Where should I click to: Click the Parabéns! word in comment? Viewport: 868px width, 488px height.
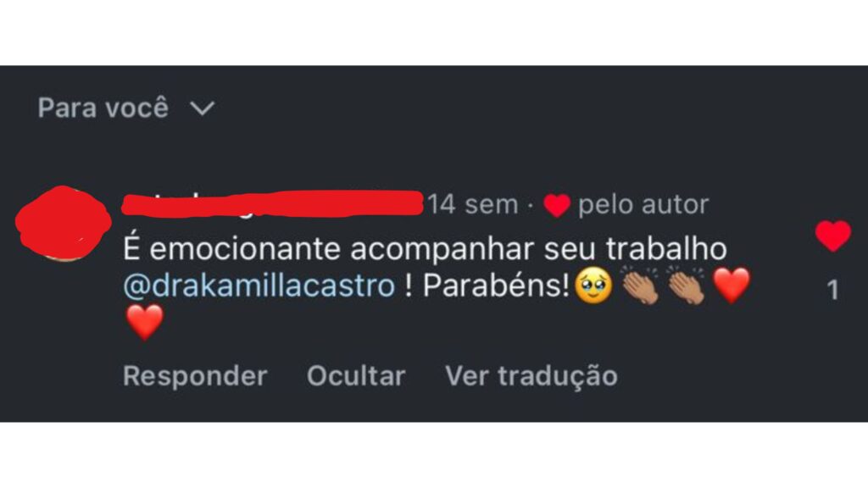pos(497,286)
